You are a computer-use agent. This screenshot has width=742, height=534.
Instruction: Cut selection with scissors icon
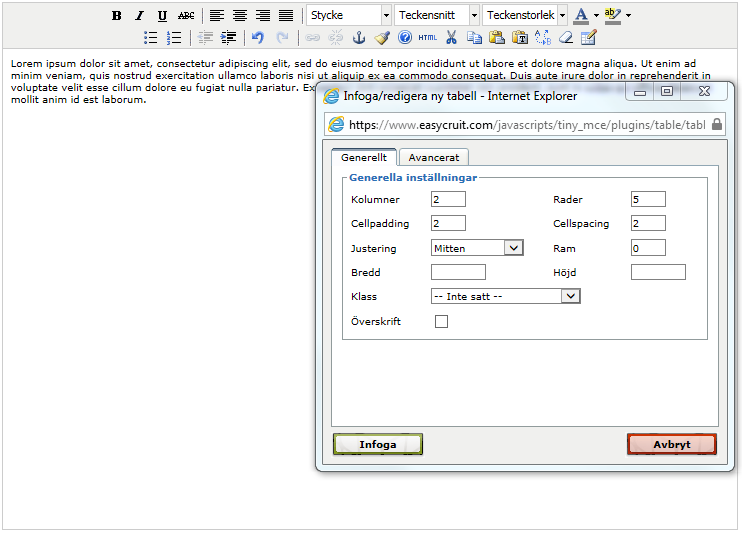(451, 37)
